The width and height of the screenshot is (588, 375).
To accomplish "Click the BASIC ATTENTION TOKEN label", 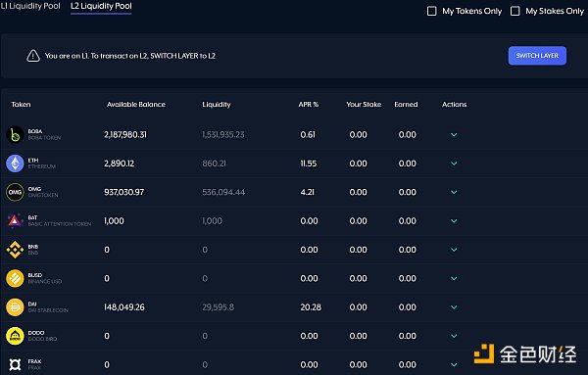I will [60, 224].
